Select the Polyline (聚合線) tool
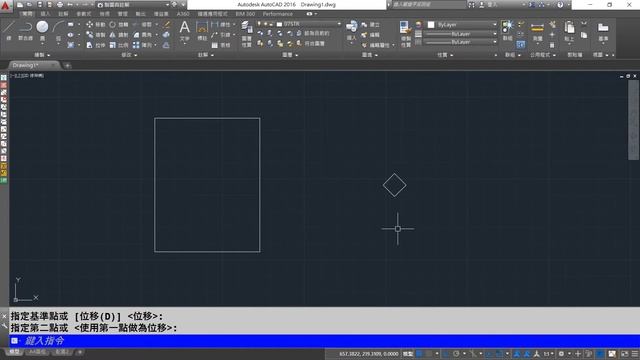Image resolution: width=640 pixels, height=360 pixels. tap(25, 30)
